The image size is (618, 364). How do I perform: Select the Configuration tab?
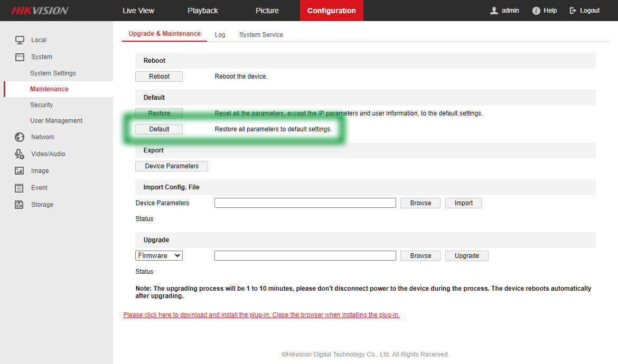[332, 11]
